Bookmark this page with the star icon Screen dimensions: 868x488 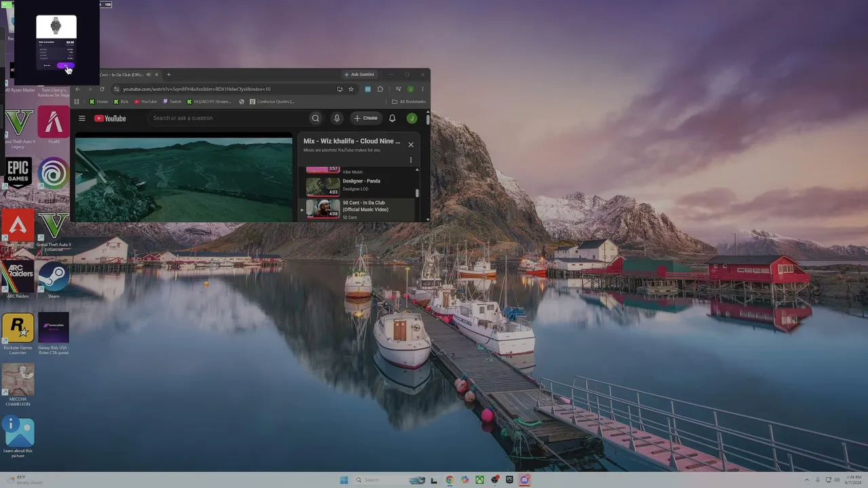tap(351, 89)
